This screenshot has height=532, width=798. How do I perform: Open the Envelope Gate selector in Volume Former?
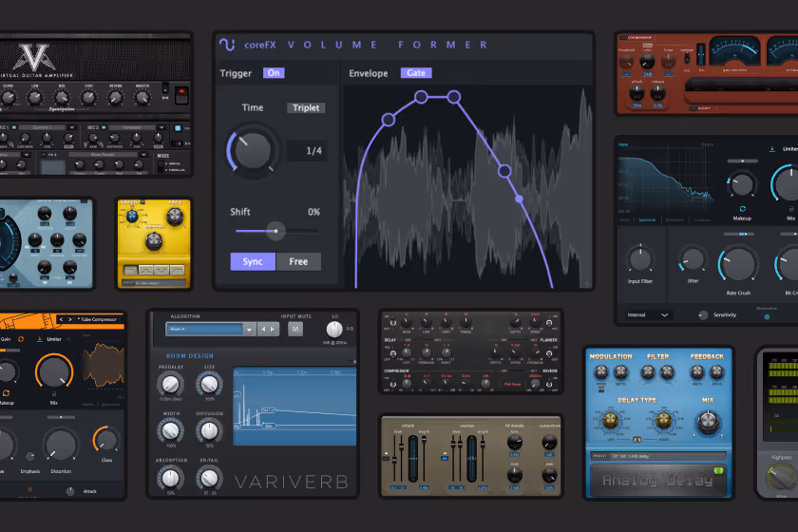[416, 73]
